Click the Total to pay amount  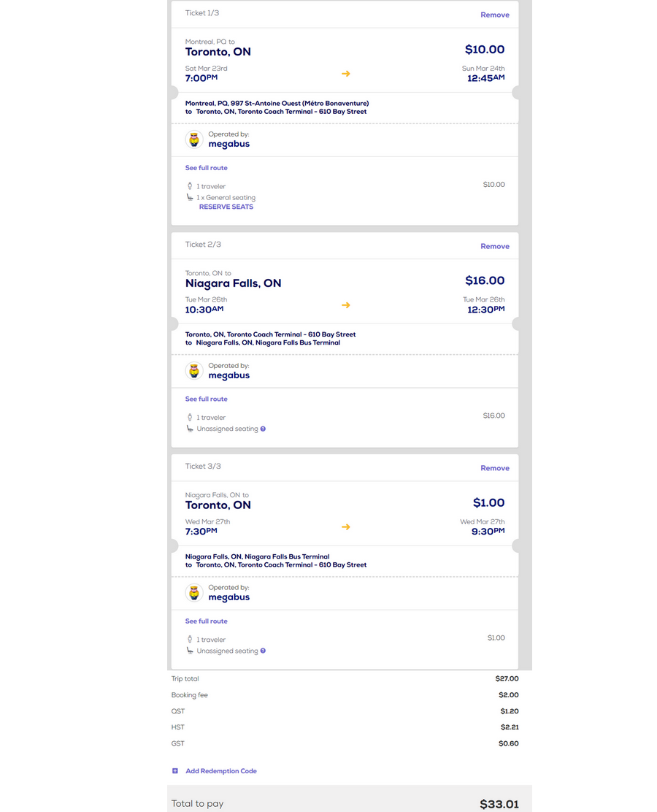499,804
